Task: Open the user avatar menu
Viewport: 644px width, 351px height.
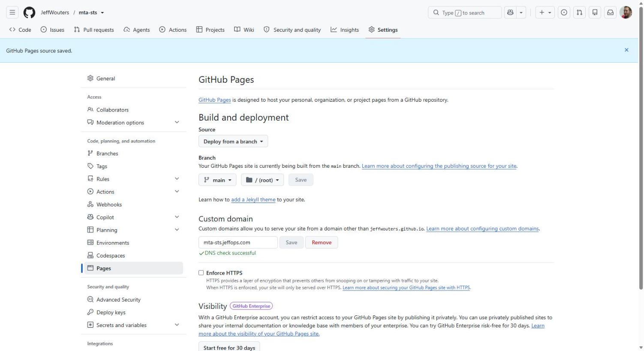Action: point(626,12)
